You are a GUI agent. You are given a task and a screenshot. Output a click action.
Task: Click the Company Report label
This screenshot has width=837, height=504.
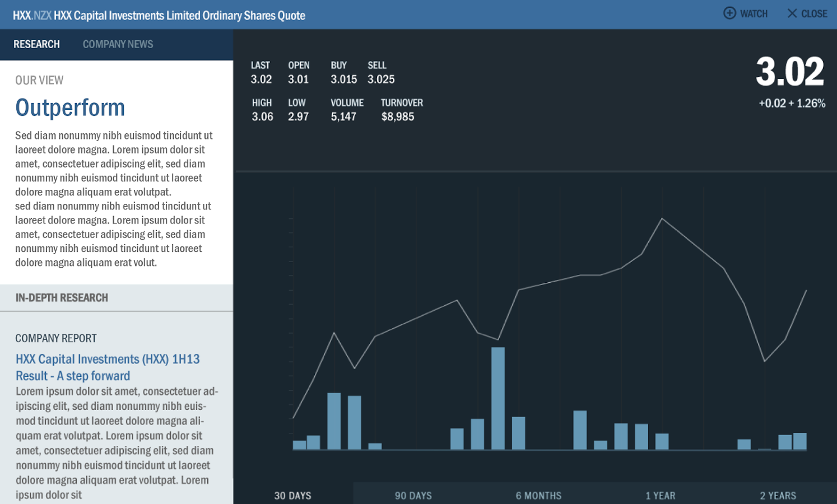click(56, 338)
